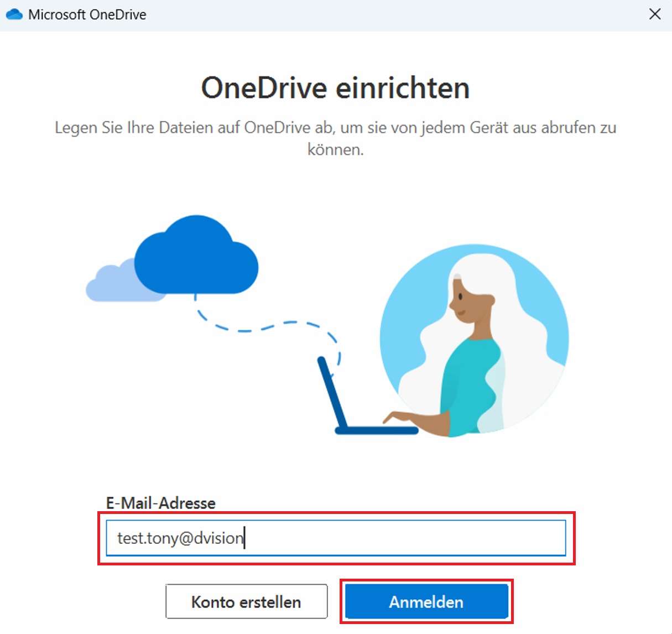
Task: Click the 'E-Mail-Adresse' label
Action: tap(161, 503)
